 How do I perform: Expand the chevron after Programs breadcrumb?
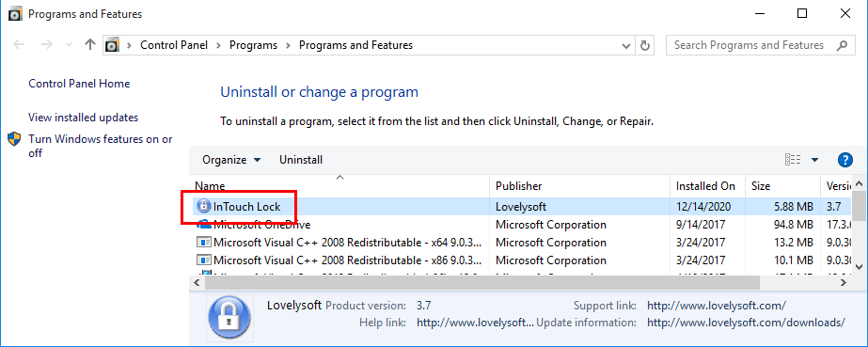(288, 45)
